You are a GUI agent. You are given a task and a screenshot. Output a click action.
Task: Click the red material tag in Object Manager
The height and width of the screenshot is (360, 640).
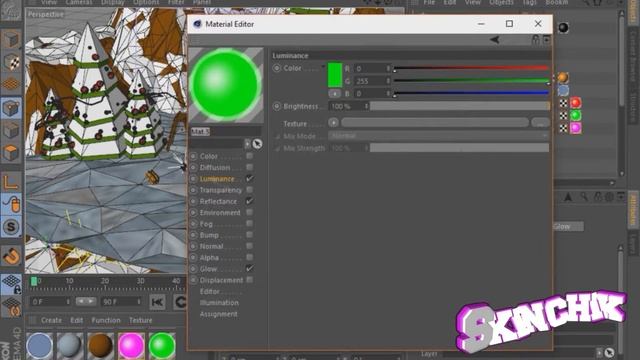click(576, 102)
